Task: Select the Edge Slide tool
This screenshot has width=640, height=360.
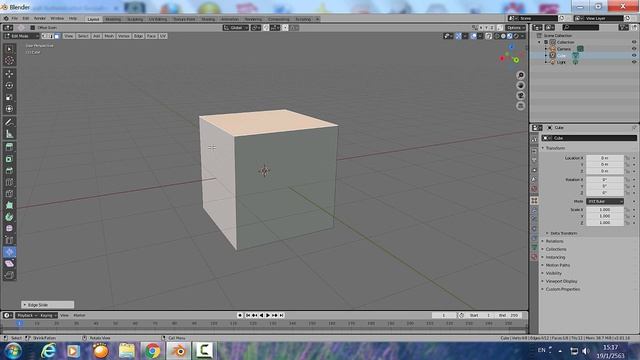Action: tap(9, 240)
